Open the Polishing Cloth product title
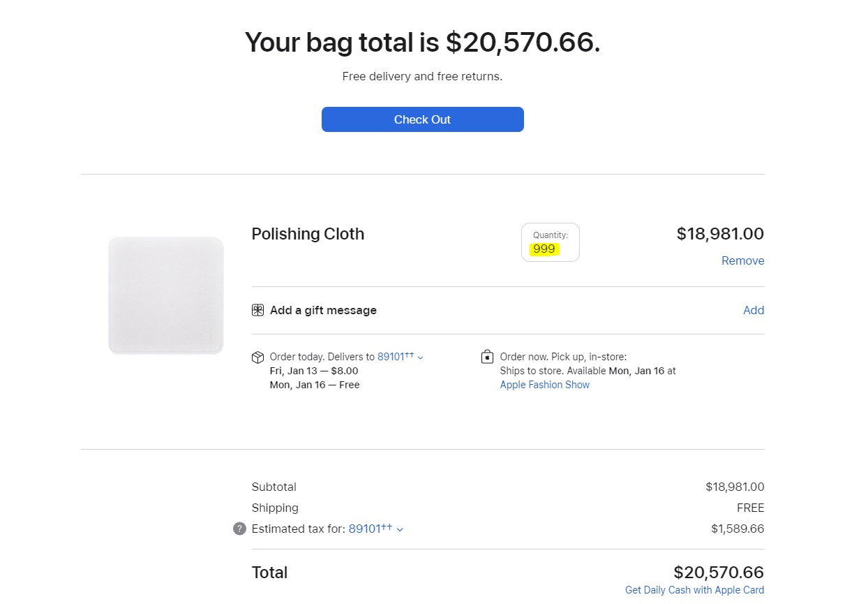Image resolution: width=868 pixels, height=604 pixels. (308, 234)
